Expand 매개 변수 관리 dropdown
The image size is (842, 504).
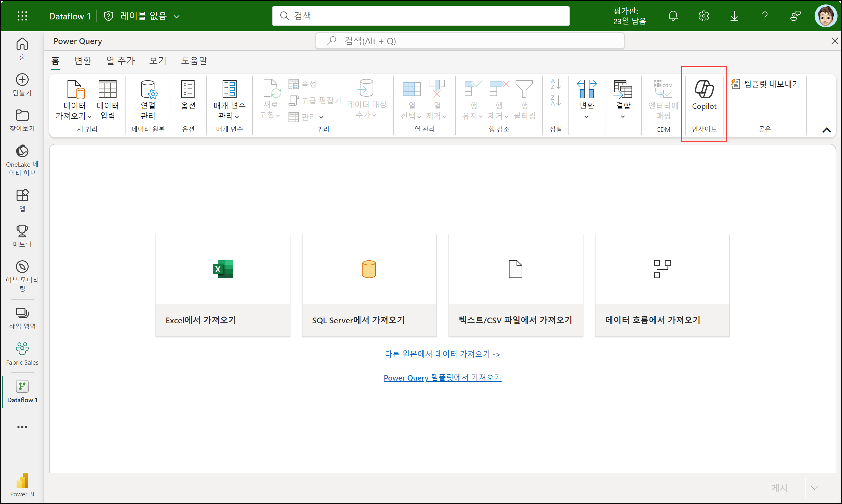click(x=237, y=116)
